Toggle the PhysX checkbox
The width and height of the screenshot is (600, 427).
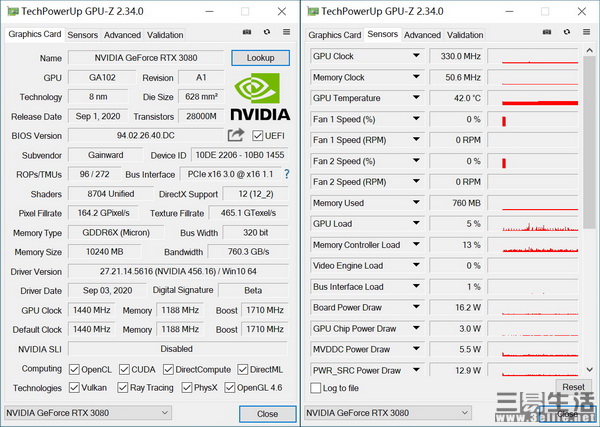187,388
